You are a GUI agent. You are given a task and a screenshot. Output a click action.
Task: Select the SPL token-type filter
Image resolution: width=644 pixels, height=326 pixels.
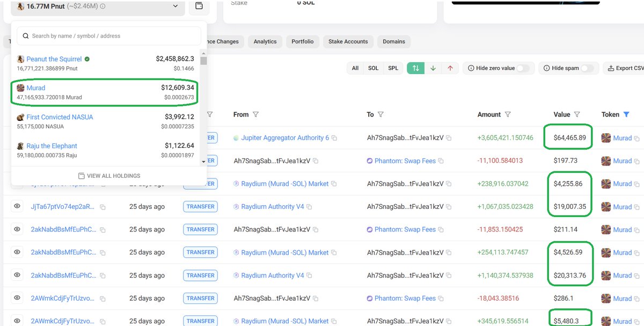click(x=393, y=68)
